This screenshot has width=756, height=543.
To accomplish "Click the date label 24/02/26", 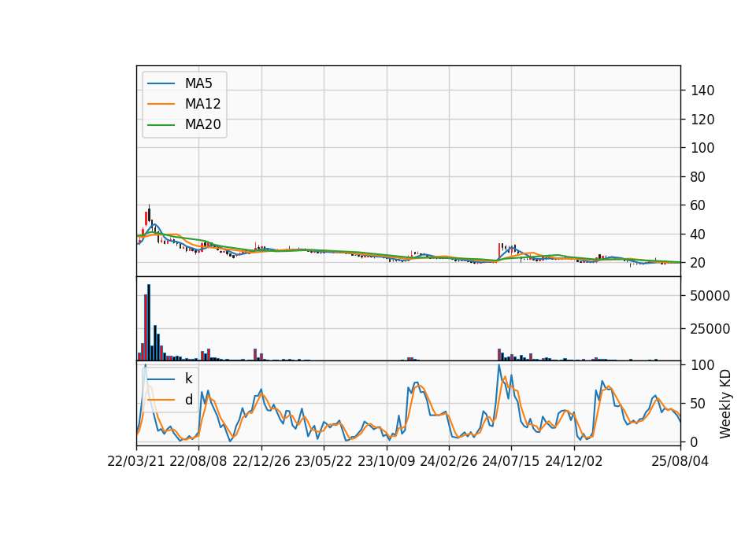I will pyautogui.click(x=448, y=462).
